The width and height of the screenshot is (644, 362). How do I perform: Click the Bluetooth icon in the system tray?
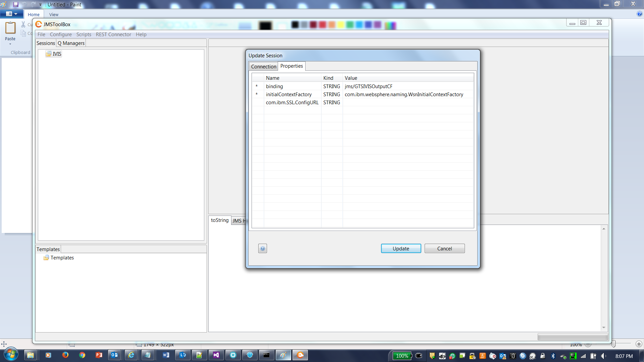point(553,356)
